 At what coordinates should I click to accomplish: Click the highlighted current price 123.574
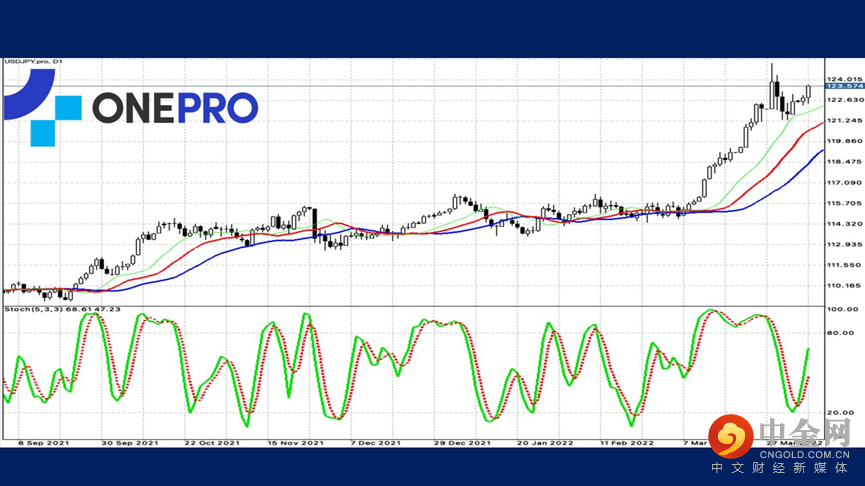[845, 88]
